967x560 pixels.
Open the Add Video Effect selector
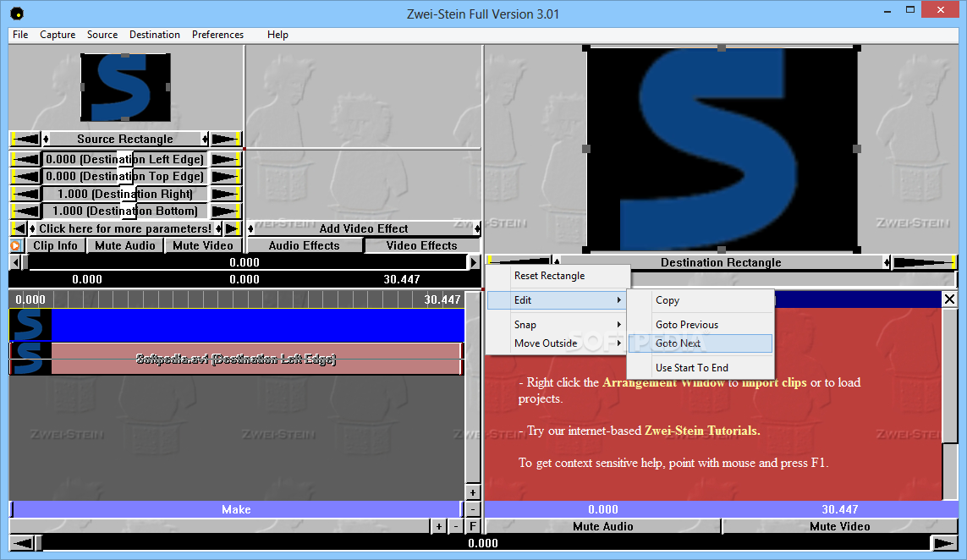click(x=364, y=228)
